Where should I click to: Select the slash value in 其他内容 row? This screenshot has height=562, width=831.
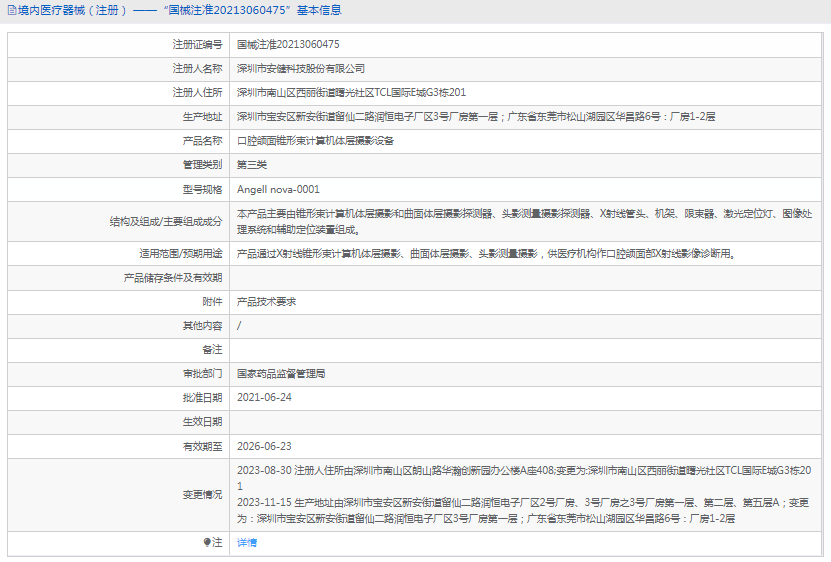coord(239,326)
